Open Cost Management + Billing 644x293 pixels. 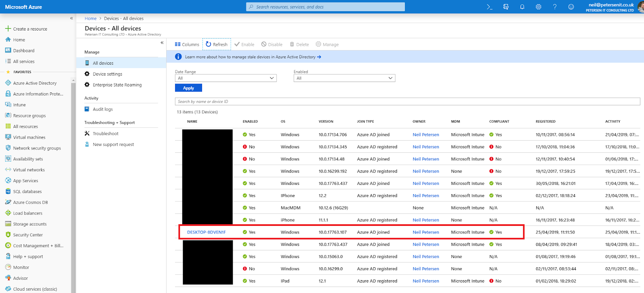point(34,246)
